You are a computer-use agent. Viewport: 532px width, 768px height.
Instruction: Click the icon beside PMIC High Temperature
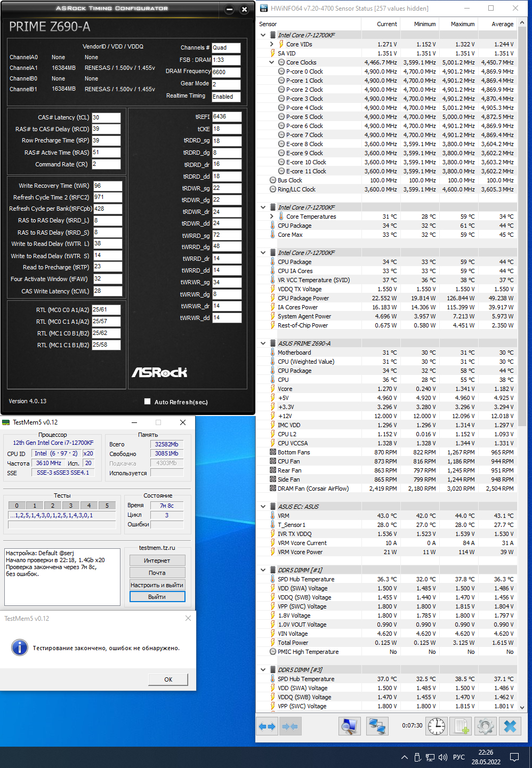coord(273,652)
